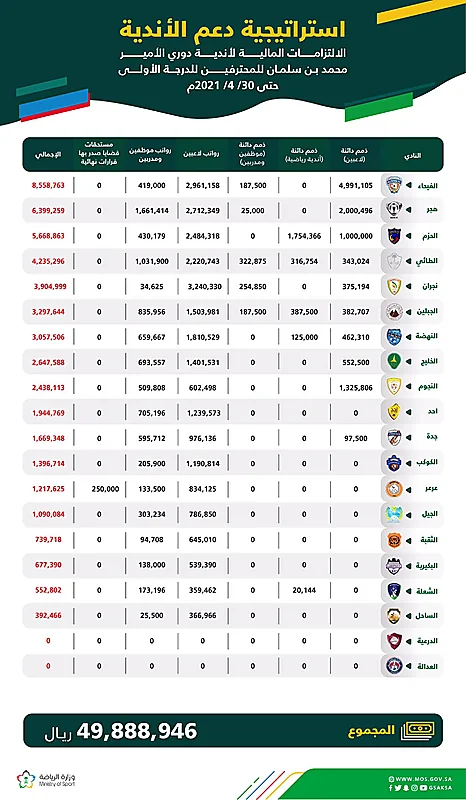Click the Al-Jabalain club logo
The image size is (466, 800).
coord(394,311)
